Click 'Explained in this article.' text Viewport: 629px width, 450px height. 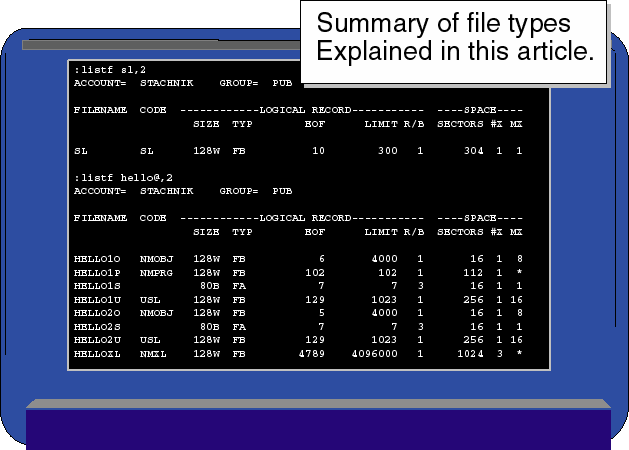pos(454,52)
